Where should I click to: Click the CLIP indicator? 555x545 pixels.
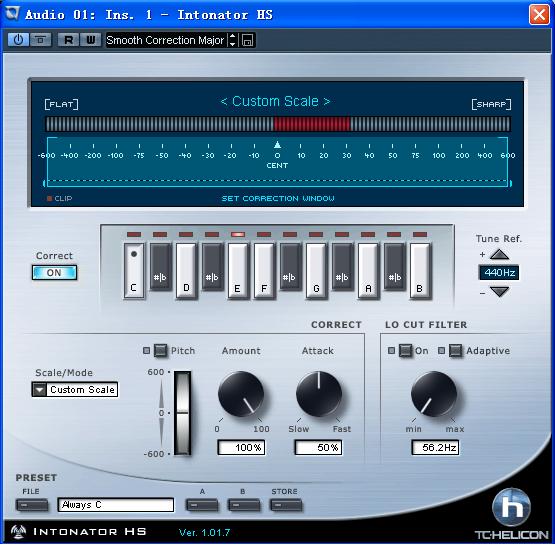59,199
